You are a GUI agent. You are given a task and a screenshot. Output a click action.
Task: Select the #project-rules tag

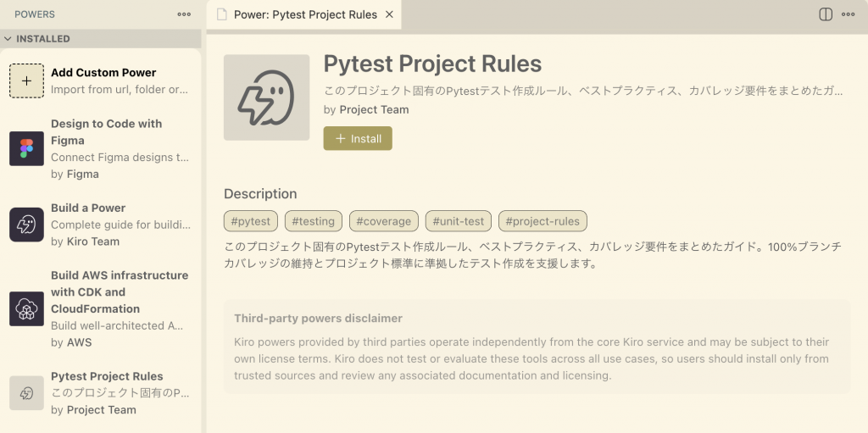542,221
